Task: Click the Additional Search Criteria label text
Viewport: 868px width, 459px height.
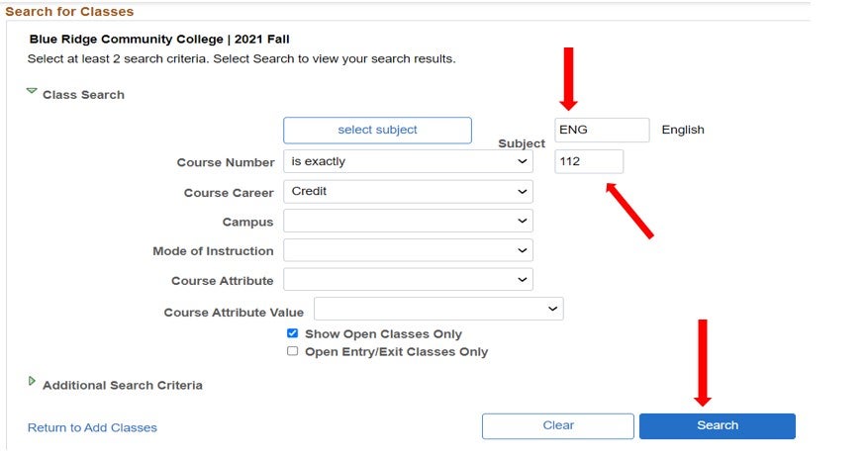Action: click(123, 385)
